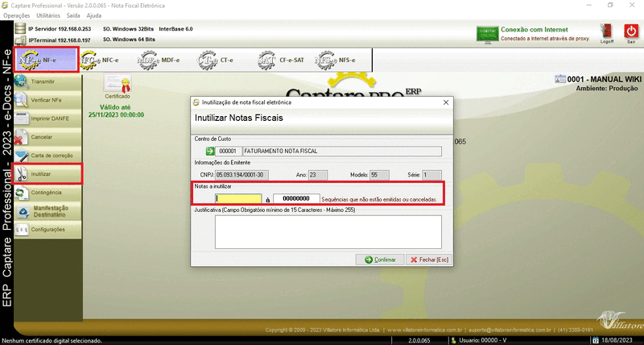This screenshot has width=644, height=345.
Task: Click the green arrow Centro de Custo lookup
Action: click(x=210, y=151)
